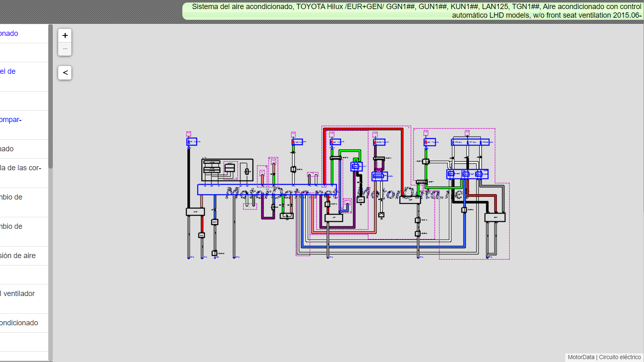Screen dimensions: 644x362
Task: Select the sidebar entry 'la de las cor-'
Action: (21, 168)
